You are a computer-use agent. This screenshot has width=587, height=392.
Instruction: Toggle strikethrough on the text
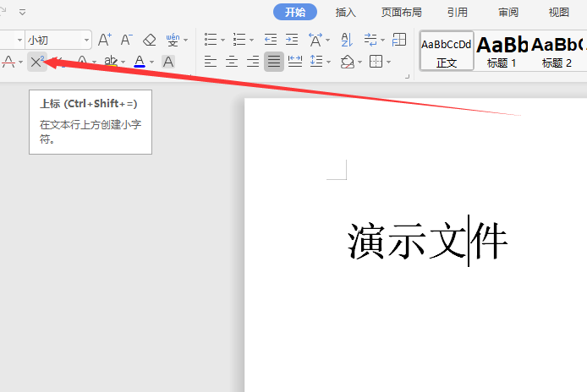pyautogui.click(x=8, y=62)
